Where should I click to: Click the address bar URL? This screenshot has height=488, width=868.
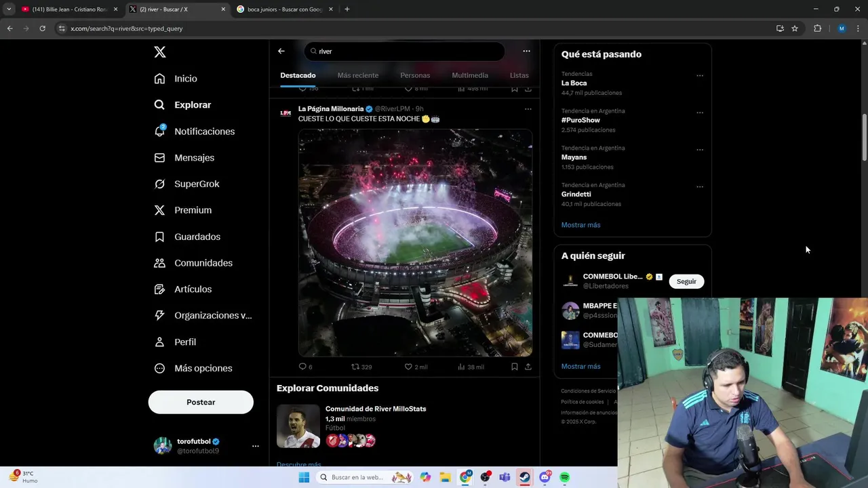127,28
